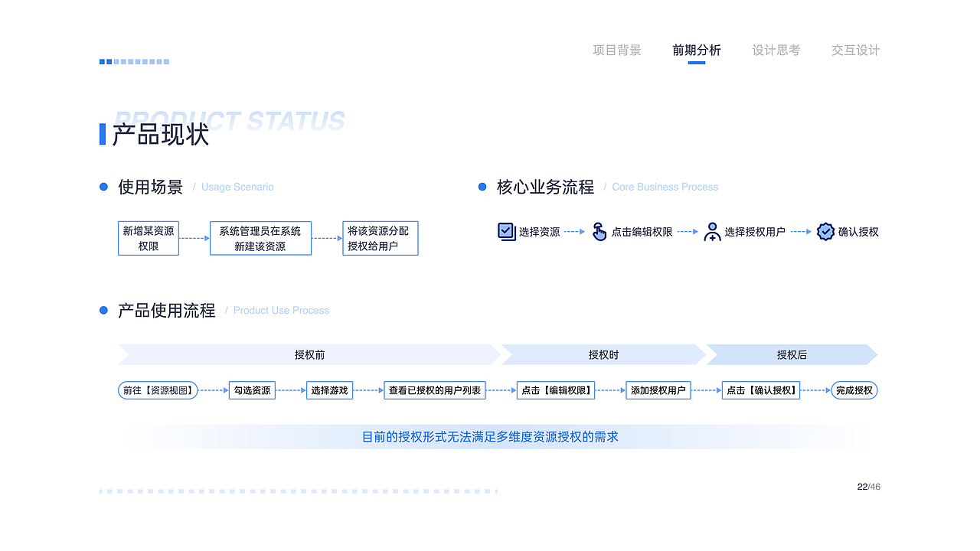Expand the arrow after 添加授权用户

coord(704,390)
